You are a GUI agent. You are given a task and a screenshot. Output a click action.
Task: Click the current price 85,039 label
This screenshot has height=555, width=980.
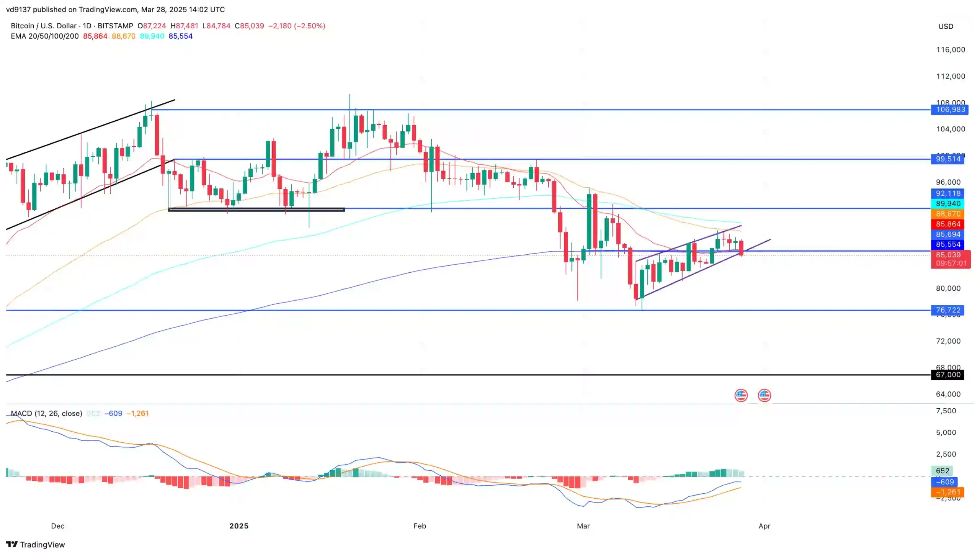click(x=948, y=255)
